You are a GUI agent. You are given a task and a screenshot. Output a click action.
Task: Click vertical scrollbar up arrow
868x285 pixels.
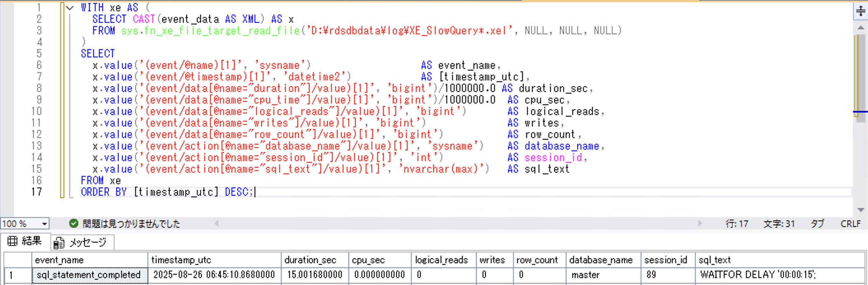tap(861, 28)
